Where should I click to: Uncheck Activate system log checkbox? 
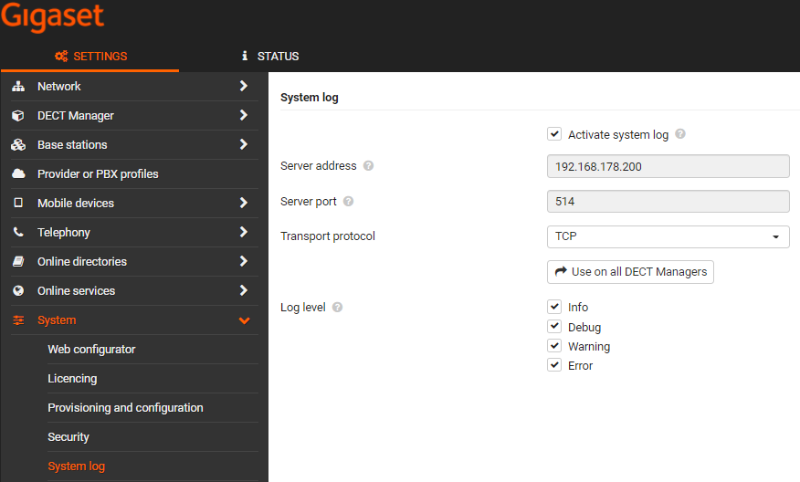555,134
